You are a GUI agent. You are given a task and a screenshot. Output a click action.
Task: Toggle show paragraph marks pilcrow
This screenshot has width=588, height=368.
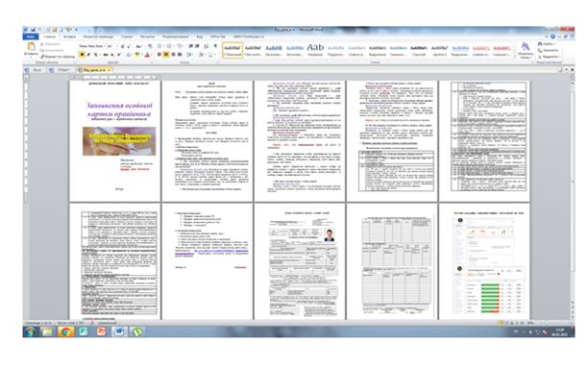point(215,46)
